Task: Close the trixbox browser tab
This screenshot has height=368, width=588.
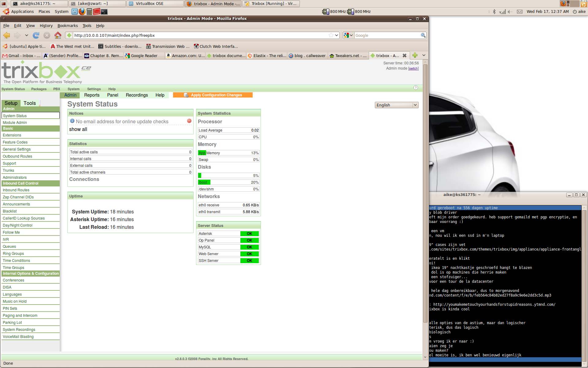Action: click(405, 56)
